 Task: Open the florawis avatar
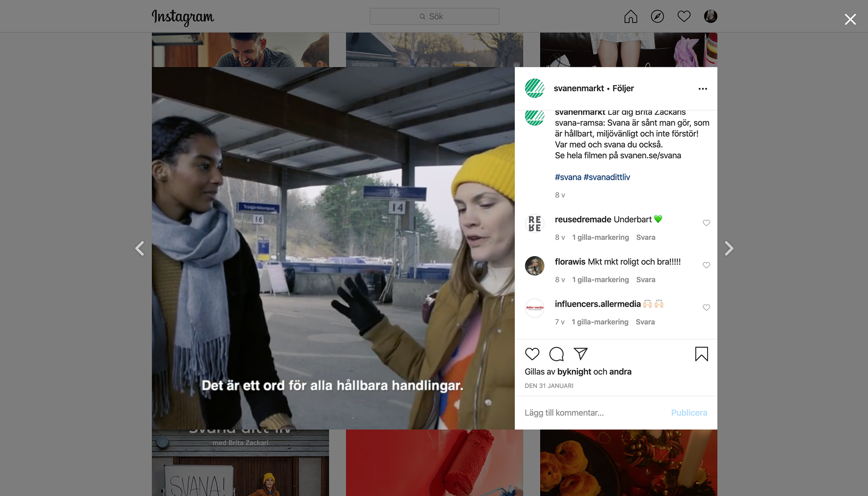point(534,266)
